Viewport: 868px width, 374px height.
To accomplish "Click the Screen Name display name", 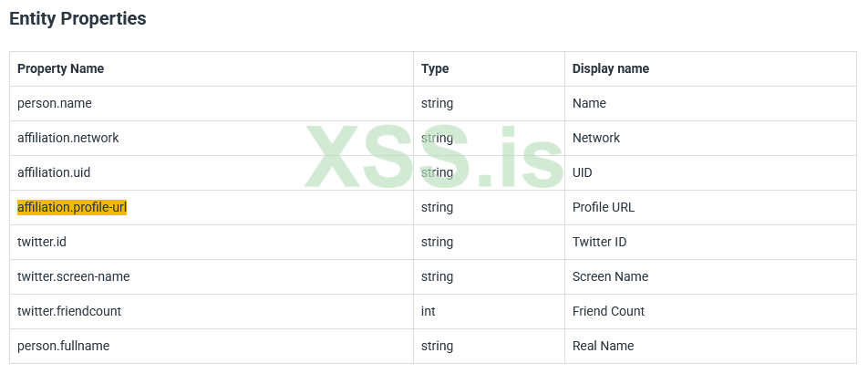I will pos(609,276).
